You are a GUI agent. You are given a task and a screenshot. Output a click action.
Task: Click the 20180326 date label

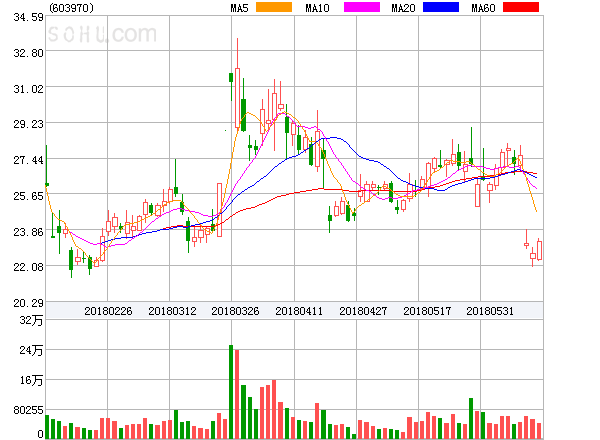point(235,311)
